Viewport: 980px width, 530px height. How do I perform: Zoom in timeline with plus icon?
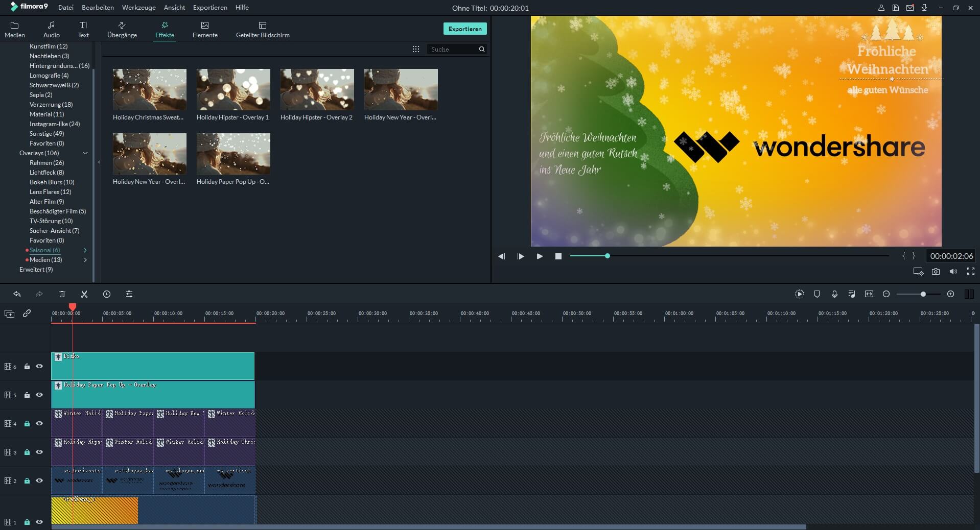pos(950,294)
